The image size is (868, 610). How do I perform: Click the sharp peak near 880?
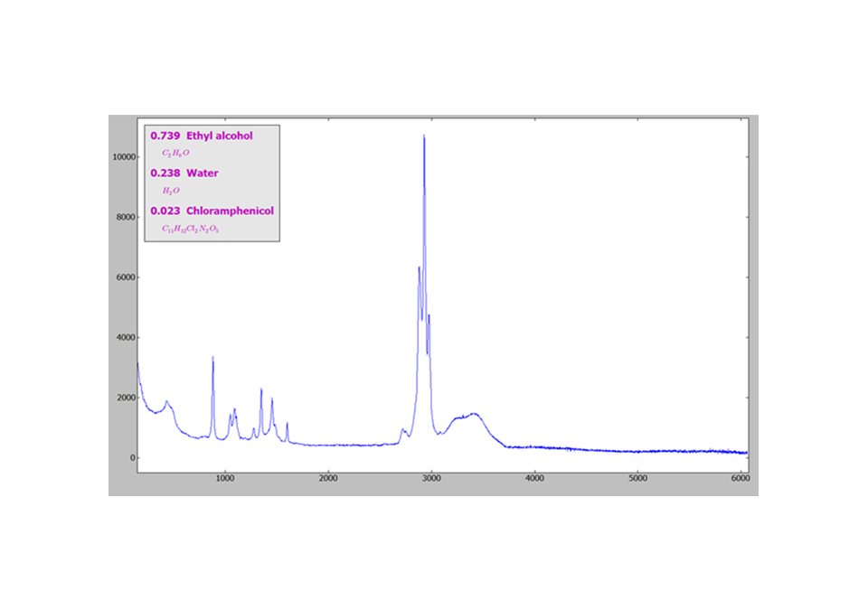click(213, 359)
